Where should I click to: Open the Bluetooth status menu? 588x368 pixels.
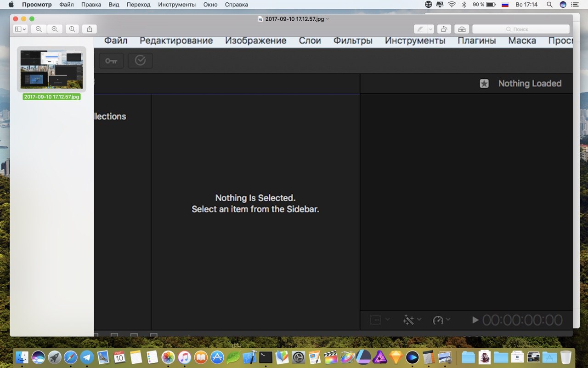pos(464,5)
